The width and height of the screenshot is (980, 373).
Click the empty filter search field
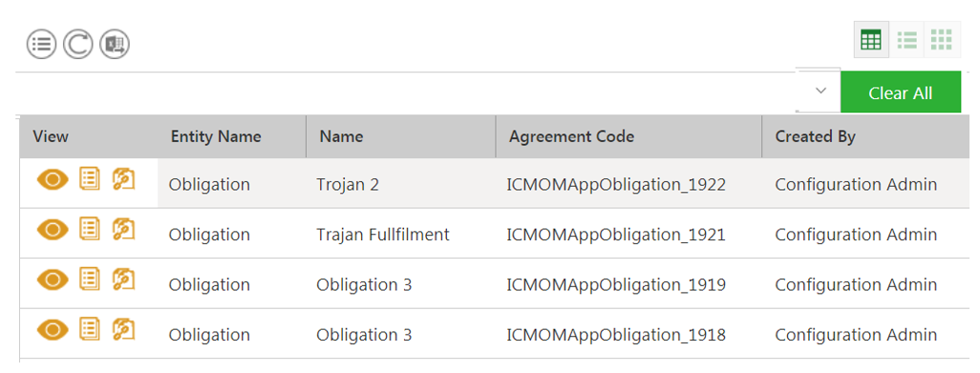pyautogui.click(x=406, y=93)
